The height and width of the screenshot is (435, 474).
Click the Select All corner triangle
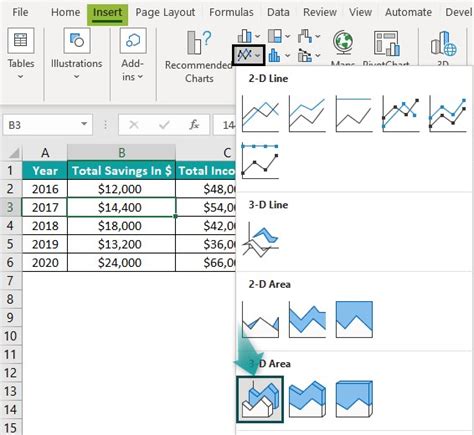click(13, 153)
